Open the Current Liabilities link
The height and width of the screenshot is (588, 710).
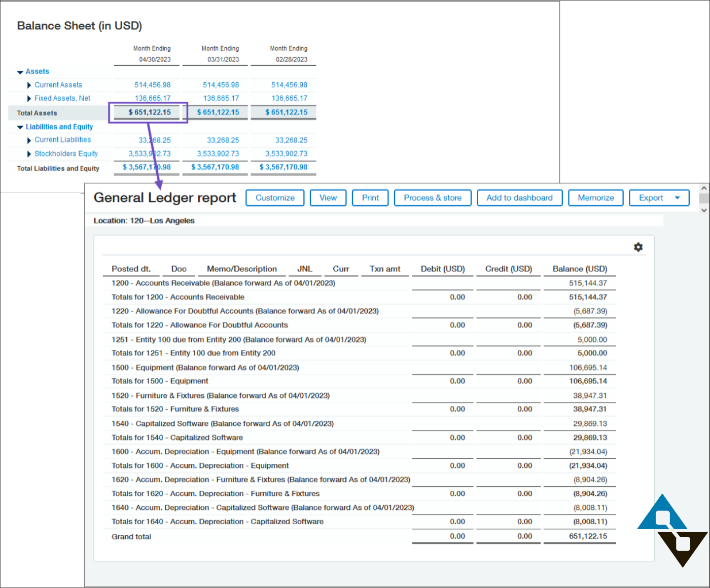pyautogui.click(x=63, y=140)
